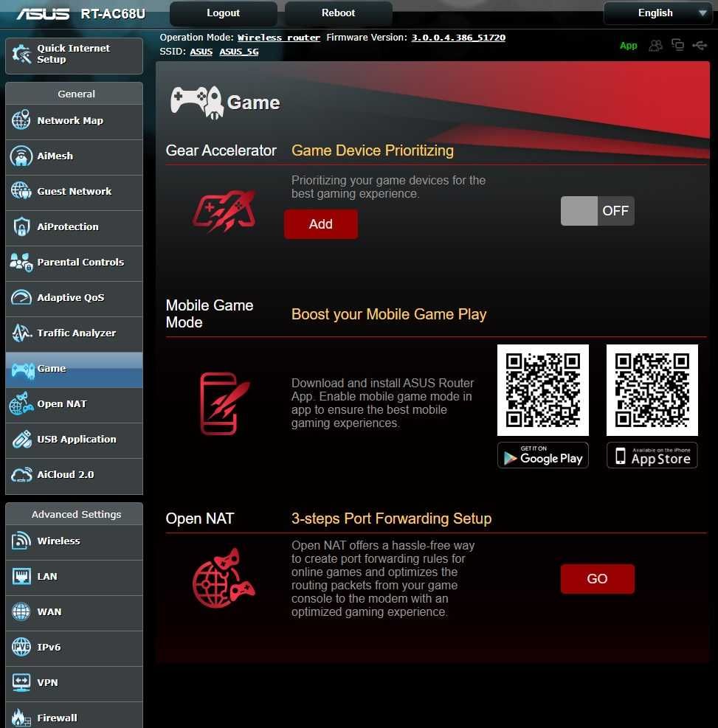This screenshot has width=718, height=728.
Task: Select the Open NAT sidebar menu entry
Action: (x=74, y=404)
